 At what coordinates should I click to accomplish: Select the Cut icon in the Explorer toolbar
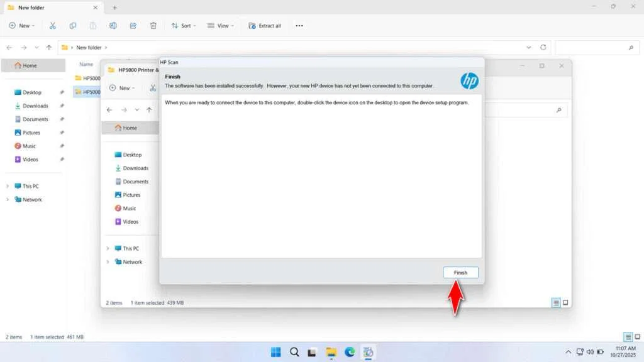click(53, 26)
